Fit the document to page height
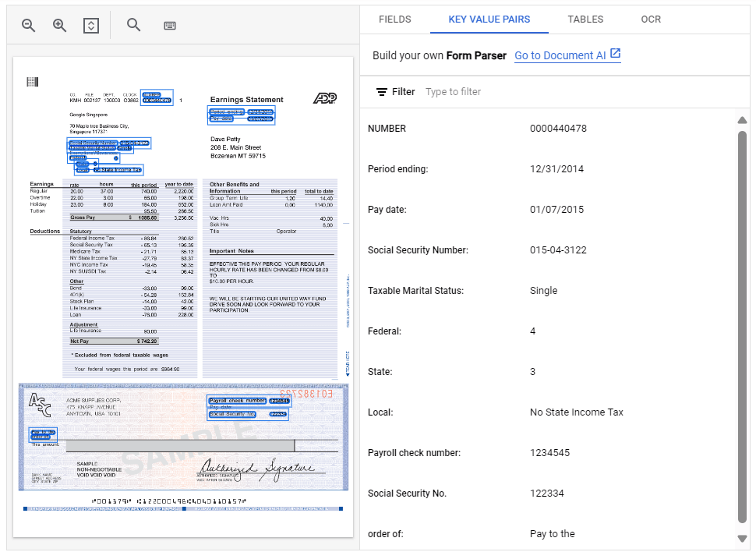The image size is (756, 552). [90, 24]
